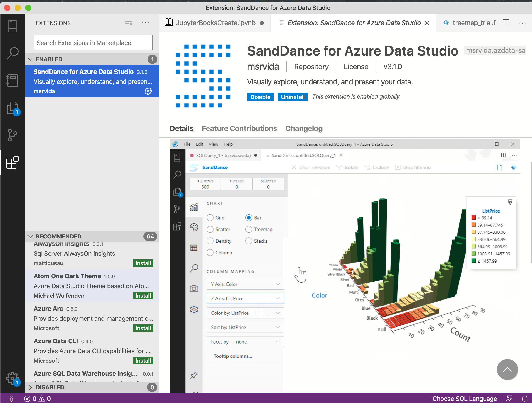The image size is (532, 403).
Task: Click Choose SQL Language in status bar
Action: (x=464, y=399)
